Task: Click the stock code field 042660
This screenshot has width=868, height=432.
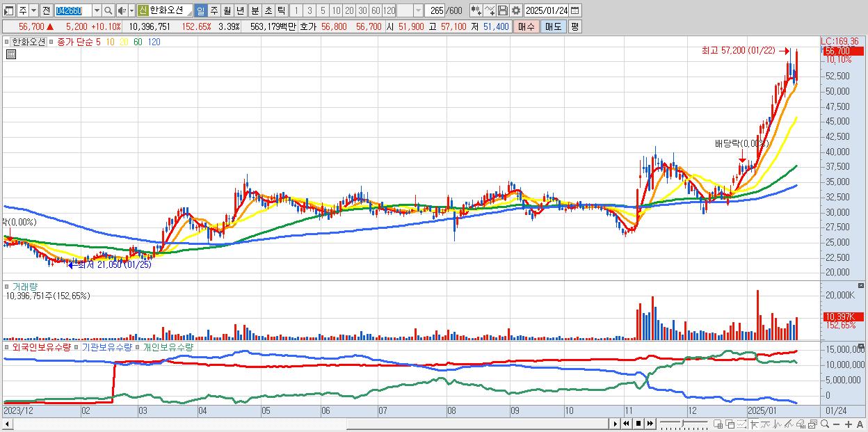Action: coord(73,10)
